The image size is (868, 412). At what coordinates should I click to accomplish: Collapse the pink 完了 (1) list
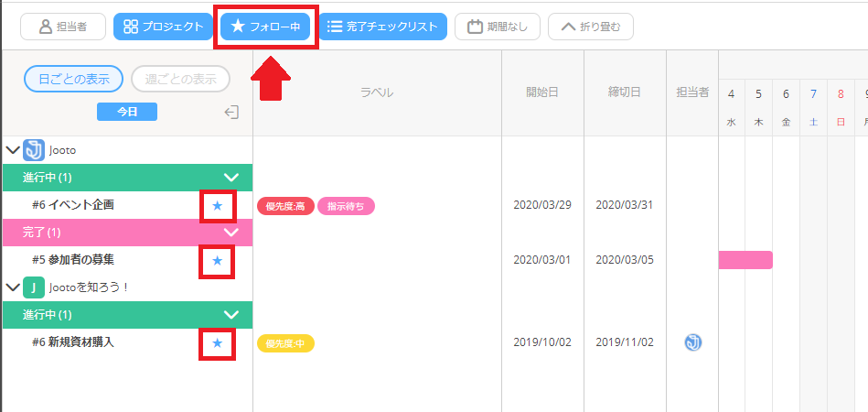pyautogui.click(x=230, y=232)
